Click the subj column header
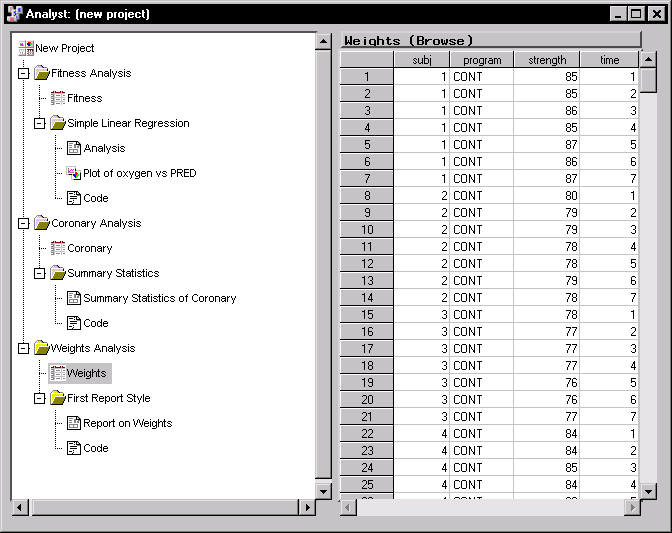 tap(421, 60)
